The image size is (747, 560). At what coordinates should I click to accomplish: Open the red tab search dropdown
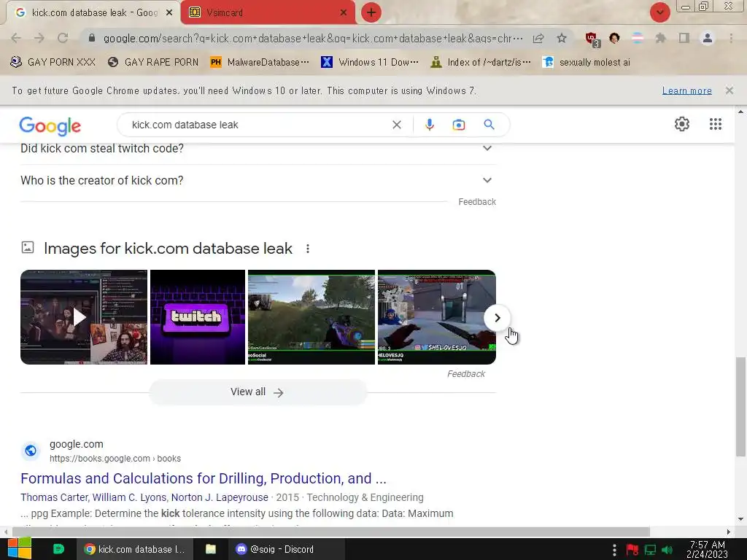pos(659,12)
